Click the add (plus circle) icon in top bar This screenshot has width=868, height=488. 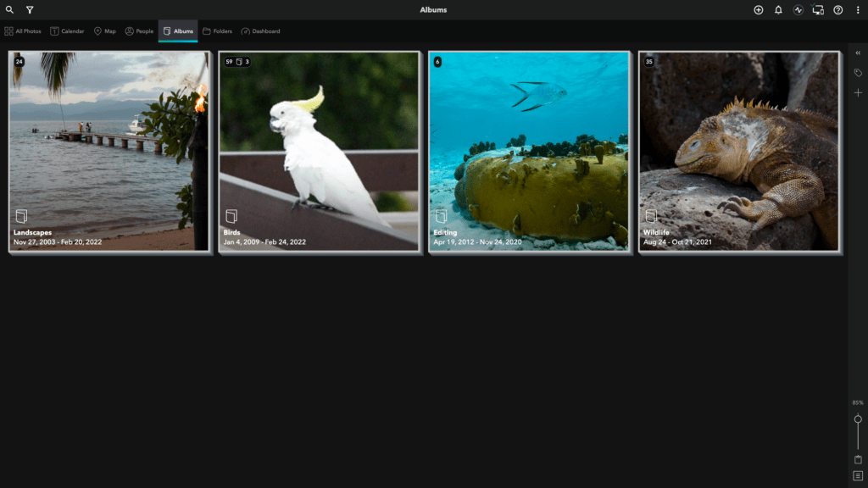(759, 10)
